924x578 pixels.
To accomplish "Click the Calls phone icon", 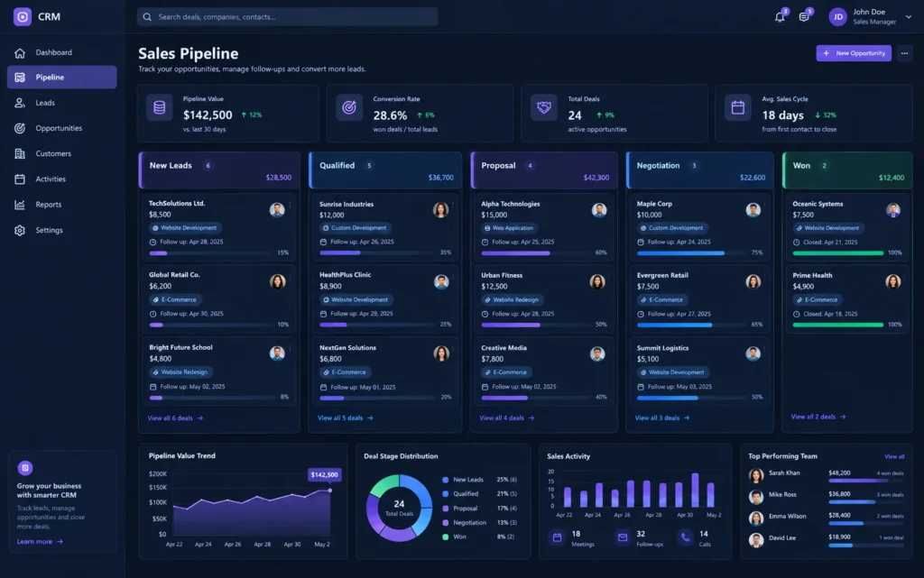I will (x=685, y=537).
